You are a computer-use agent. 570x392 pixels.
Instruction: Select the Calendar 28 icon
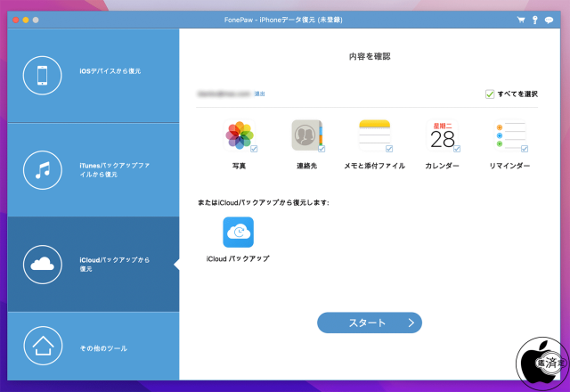442,135
